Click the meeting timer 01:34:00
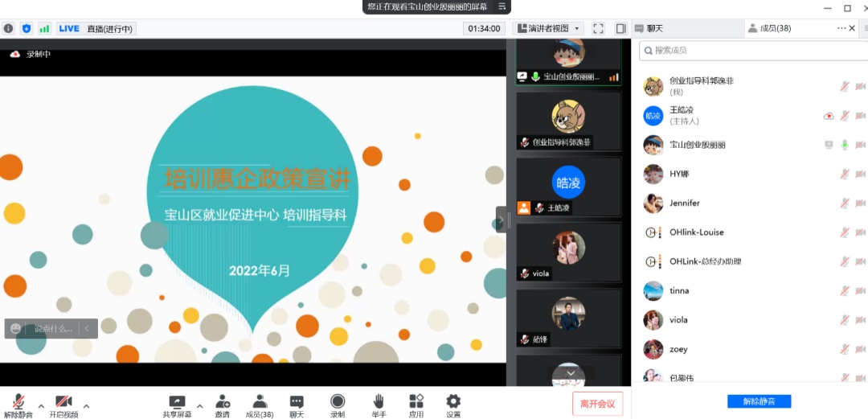This screenshot has height=419, width=868. tap(484, 28)
